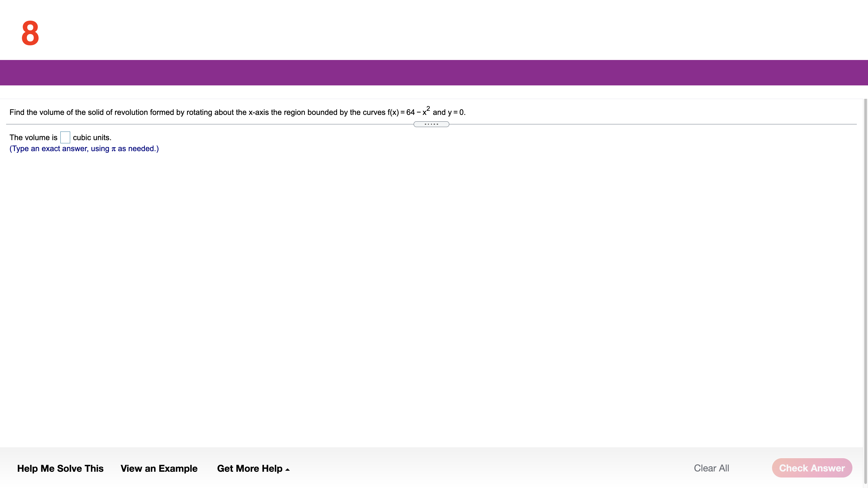Click the red question number 8
The width and height of the screenshot is (868, 488).
(x=30, y=33)
